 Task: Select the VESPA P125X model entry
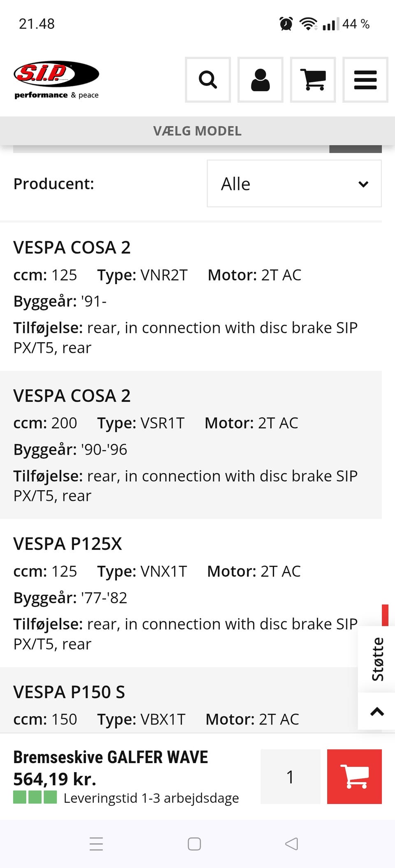68,544
